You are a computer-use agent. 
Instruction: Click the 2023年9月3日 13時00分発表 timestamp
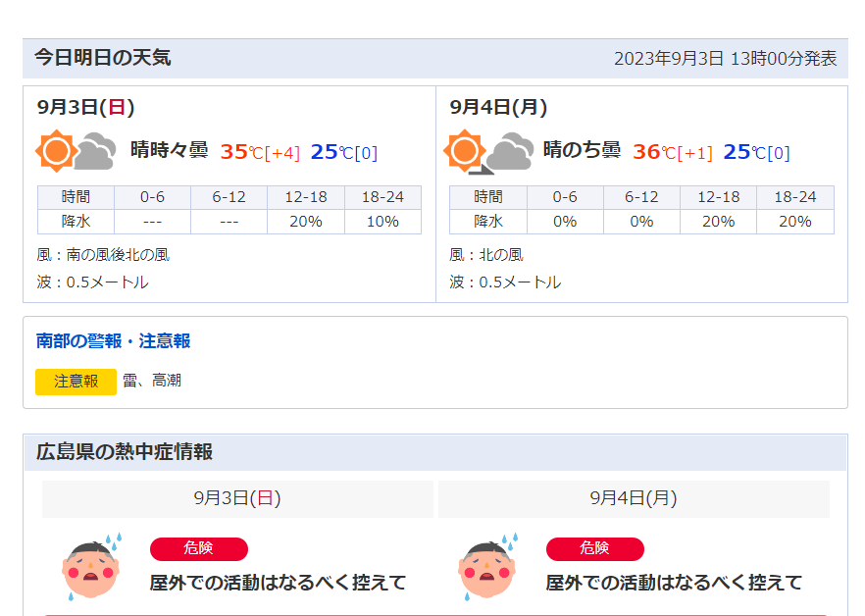pyautogui.click(x=726, y=59)
